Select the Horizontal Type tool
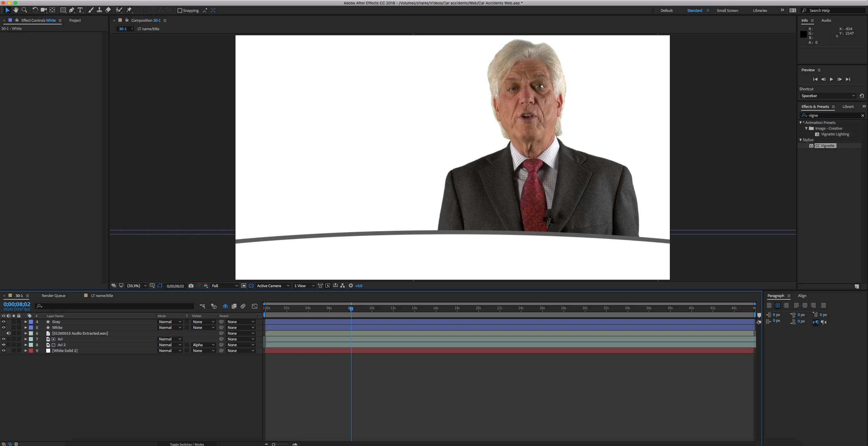This screenshot has height=446, width=868. pyautogui.click(x=80, y=10)
